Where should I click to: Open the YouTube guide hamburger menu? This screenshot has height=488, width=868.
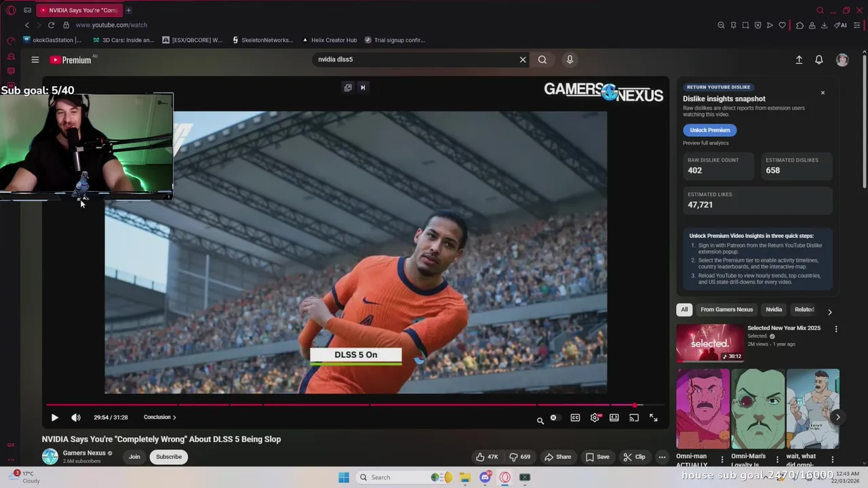[x=35, y=60]
